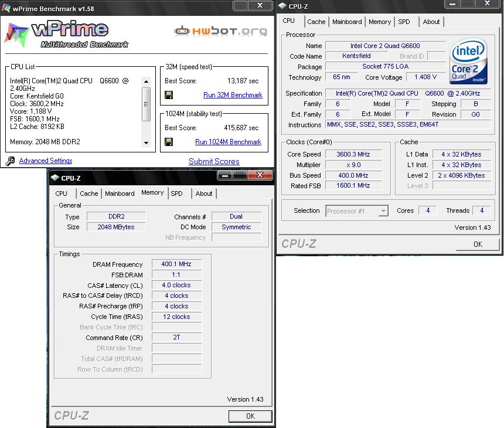Click the Channels # value Dual
The width and height of the screenshot is (504, 428).
(x=236, y=217)
